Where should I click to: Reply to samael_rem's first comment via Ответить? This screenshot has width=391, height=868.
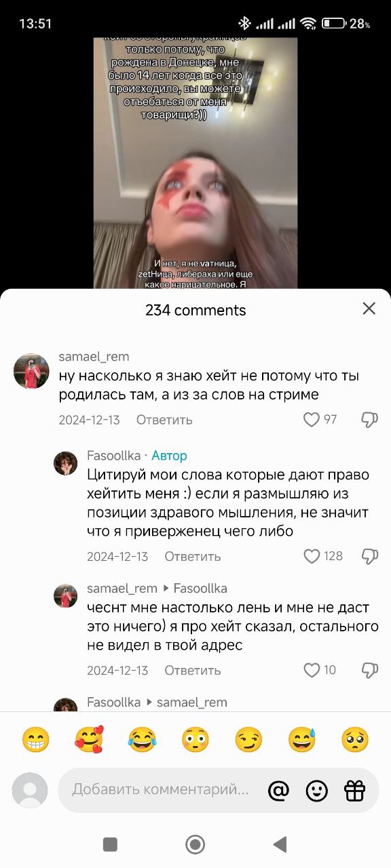[x=164, y=420]
